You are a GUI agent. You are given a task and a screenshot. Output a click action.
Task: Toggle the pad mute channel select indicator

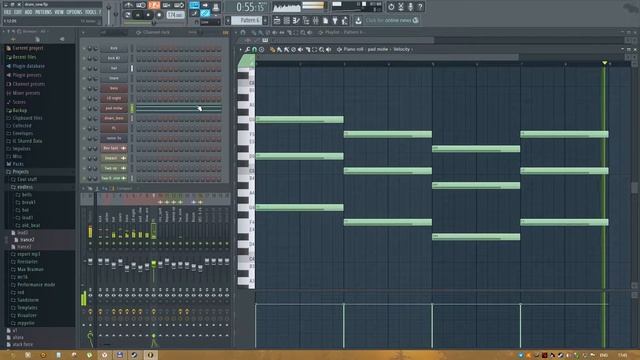point(132,108)
